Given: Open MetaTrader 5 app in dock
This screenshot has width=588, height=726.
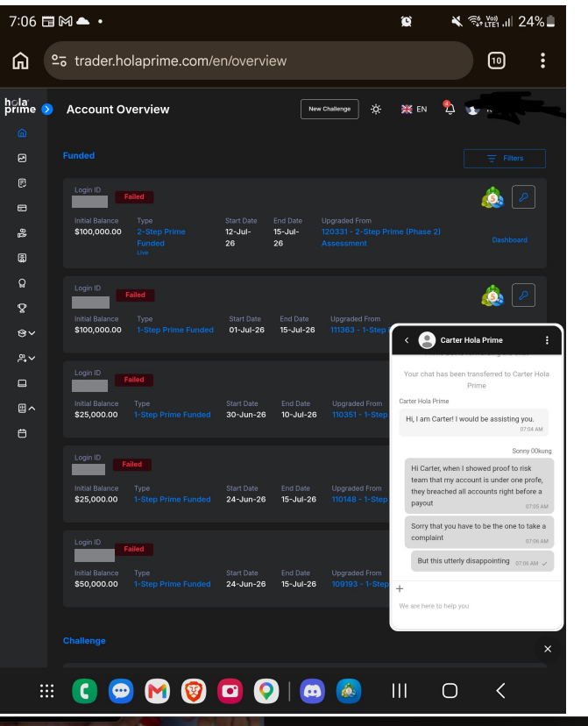Looking at the screenshot, I should coord(349,691).
